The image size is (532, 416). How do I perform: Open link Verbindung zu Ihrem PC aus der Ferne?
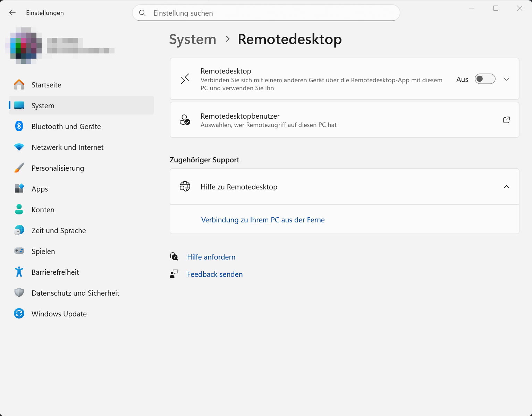(263, 220)
